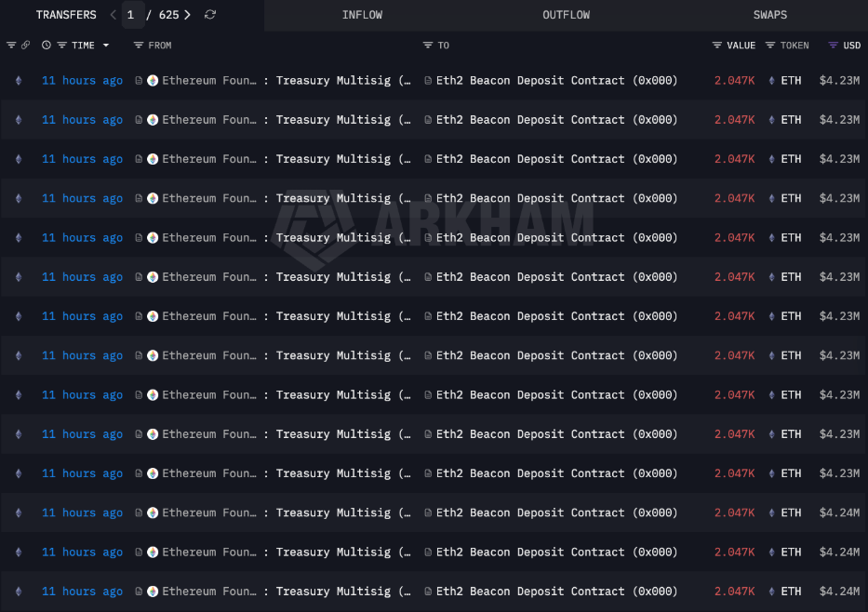Viewport: 868px width, 612px height.
Task: Go to previous page of transfers
Action: [x=114, y=15]
